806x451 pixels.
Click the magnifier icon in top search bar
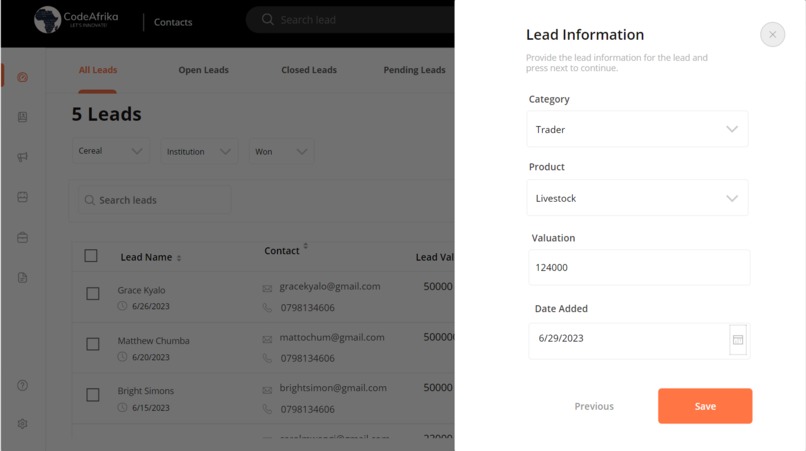[x=268, y=20]
